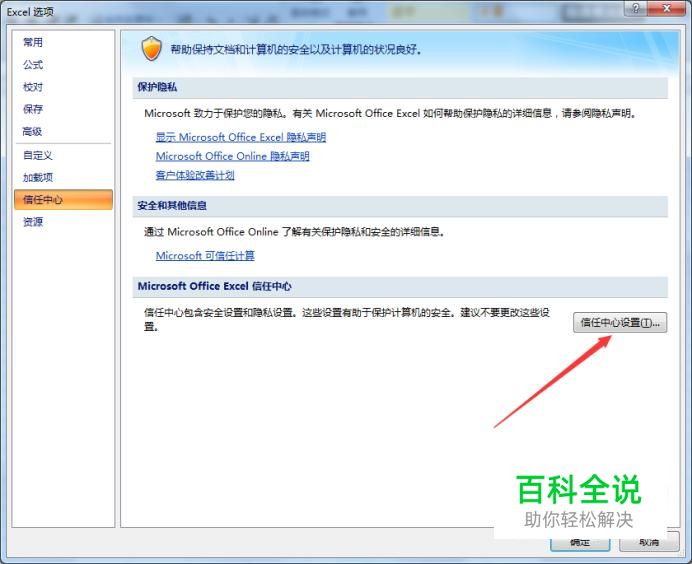
Task: Close the Excel 选项 dialog
Action: pos(667,8)
